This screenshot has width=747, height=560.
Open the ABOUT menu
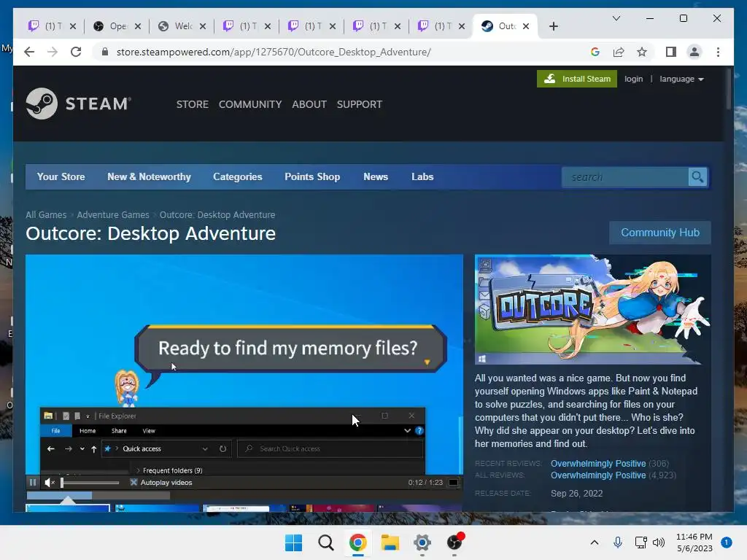[x=309, y=104]
